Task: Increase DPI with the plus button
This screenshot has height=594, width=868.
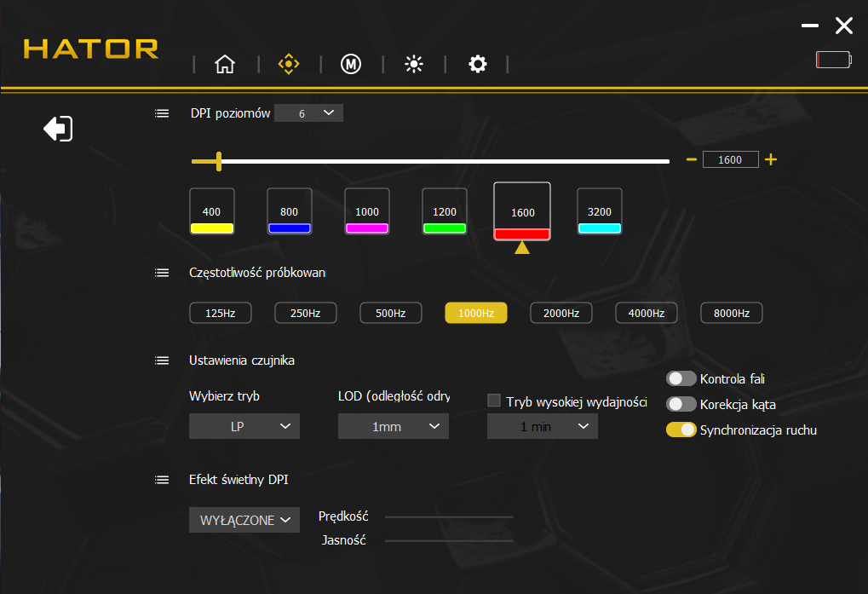Action: coord(771,159)
